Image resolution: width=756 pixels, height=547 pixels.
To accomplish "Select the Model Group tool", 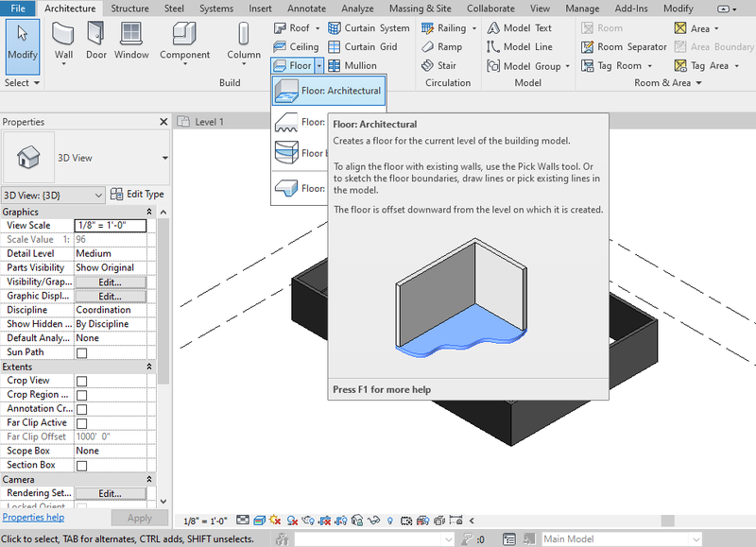I will tap(524, 65).
